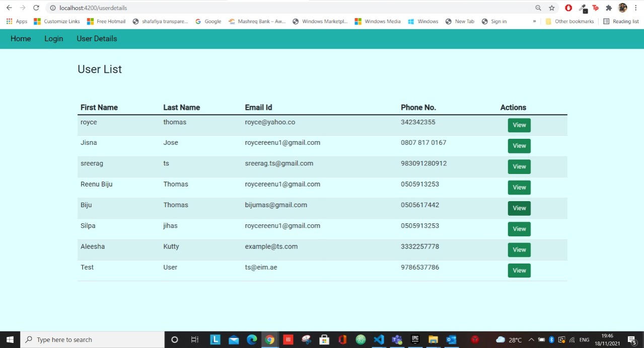Open Microsoft Teams from the taskbar
Screen dimensions: 644x348
tap(397, 339)
